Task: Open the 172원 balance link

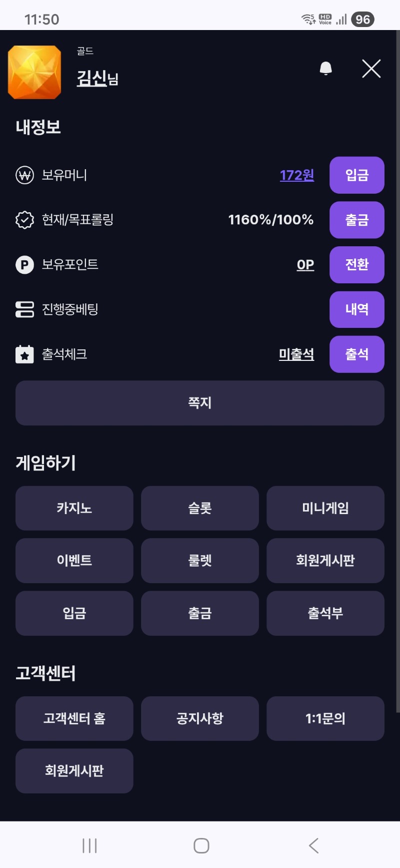Action: (x=296, y=175)
